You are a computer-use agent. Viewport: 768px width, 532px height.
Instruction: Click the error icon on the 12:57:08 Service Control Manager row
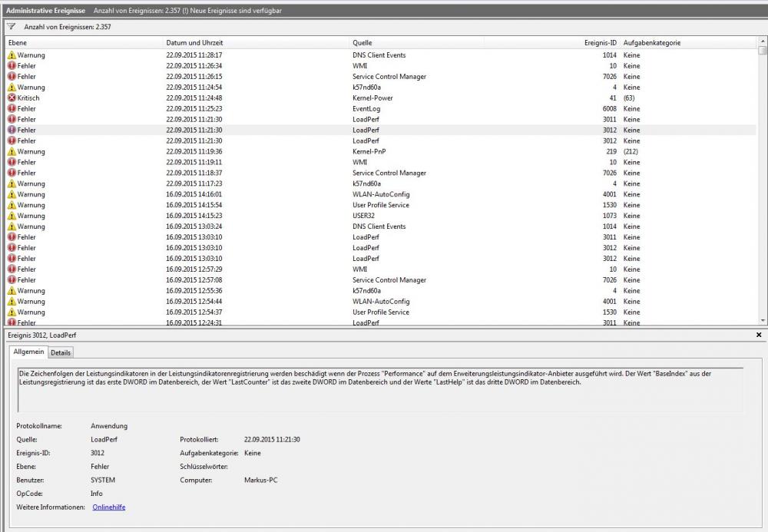12,280
